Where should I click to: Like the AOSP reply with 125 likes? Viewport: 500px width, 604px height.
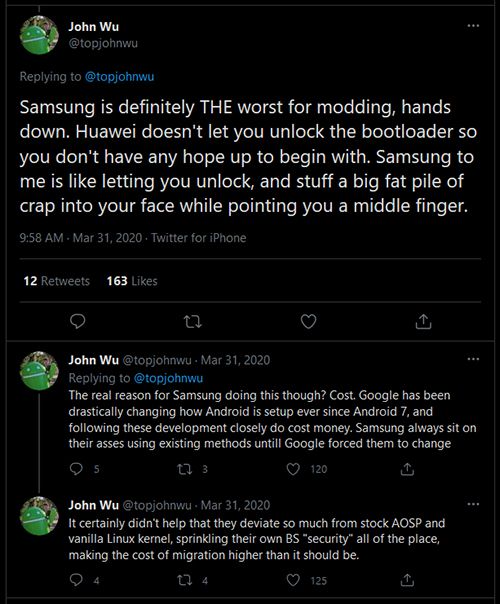[x=293, y=580]
